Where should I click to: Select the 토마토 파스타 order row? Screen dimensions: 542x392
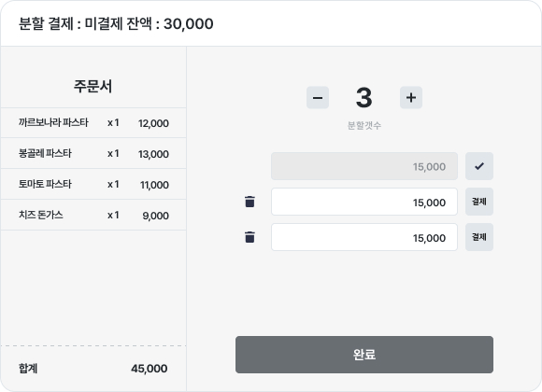point(93,185)
